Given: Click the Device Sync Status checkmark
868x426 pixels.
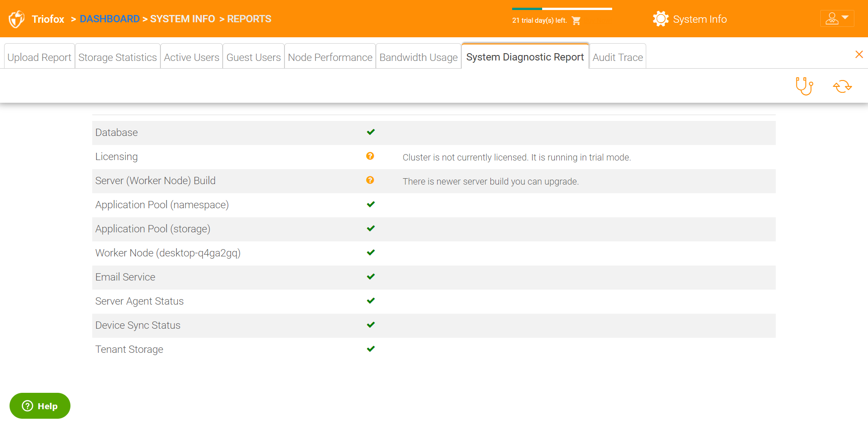Looking at the screenshot, I should [371, 325].
